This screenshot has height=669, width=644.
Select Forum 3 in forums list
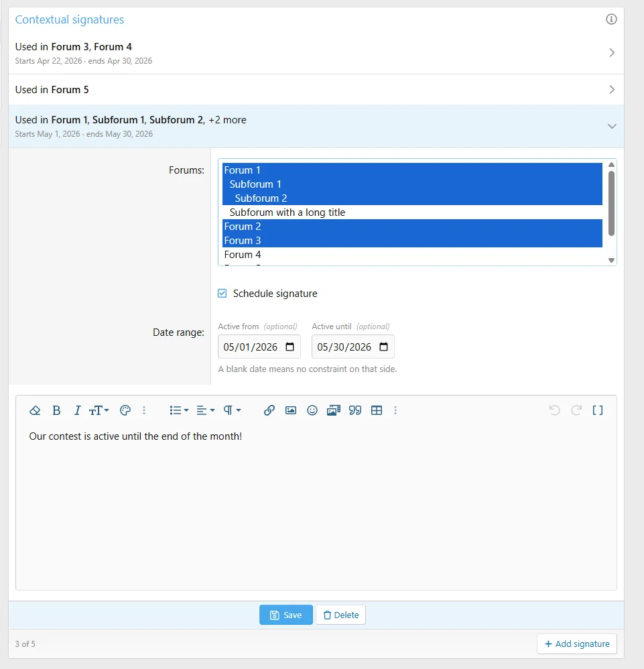tap(412, 240)
